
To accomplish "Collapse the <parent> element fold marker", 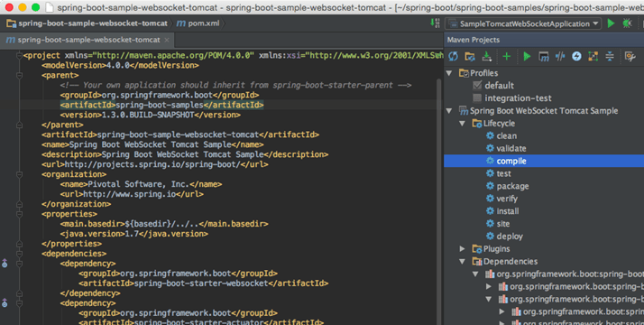I will (19, 75).
